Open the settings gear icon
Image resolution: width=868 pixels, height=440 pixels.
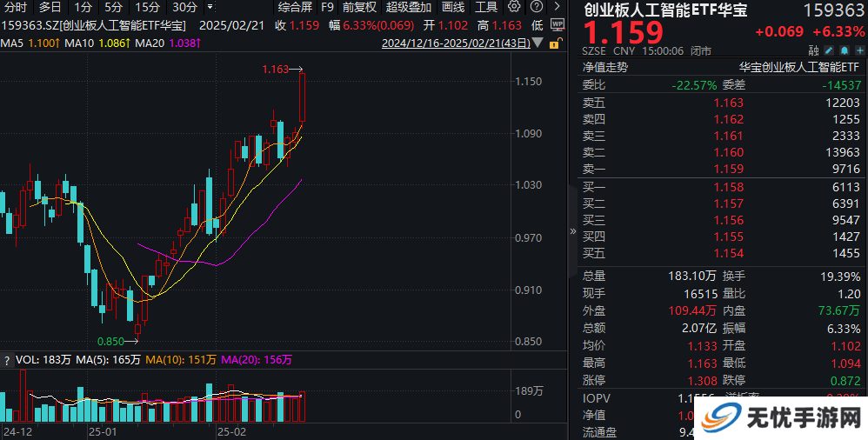(514, 7)
